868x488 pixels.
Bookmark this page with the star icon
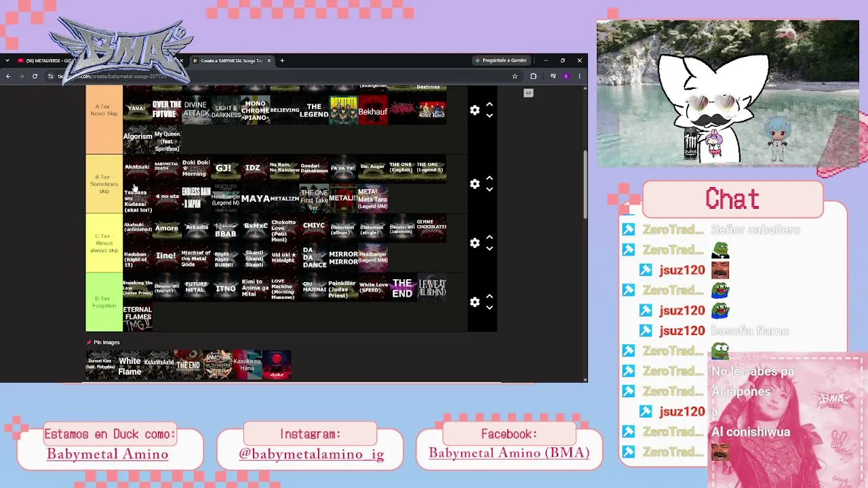click(x=515, y=77)
